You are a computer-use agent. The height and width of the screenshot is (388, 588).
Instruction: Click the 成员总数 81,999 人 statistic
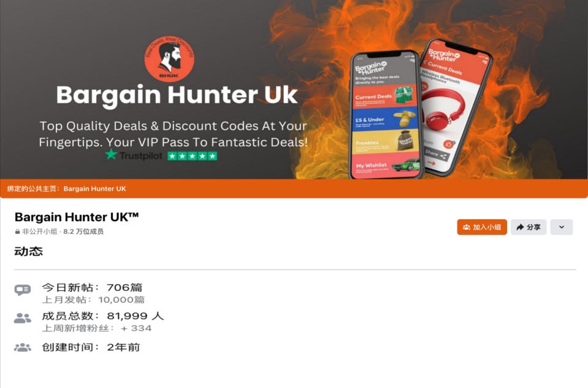(x=103, y=316)
